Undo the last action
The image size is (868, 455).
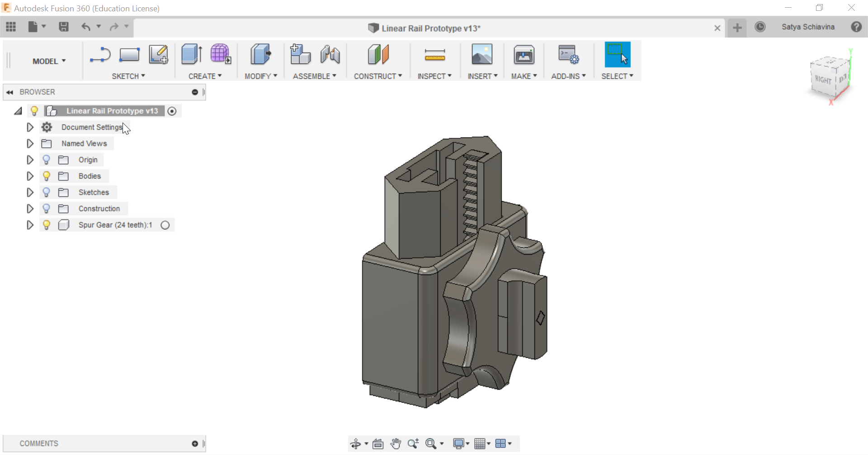(x=86, y=27)
